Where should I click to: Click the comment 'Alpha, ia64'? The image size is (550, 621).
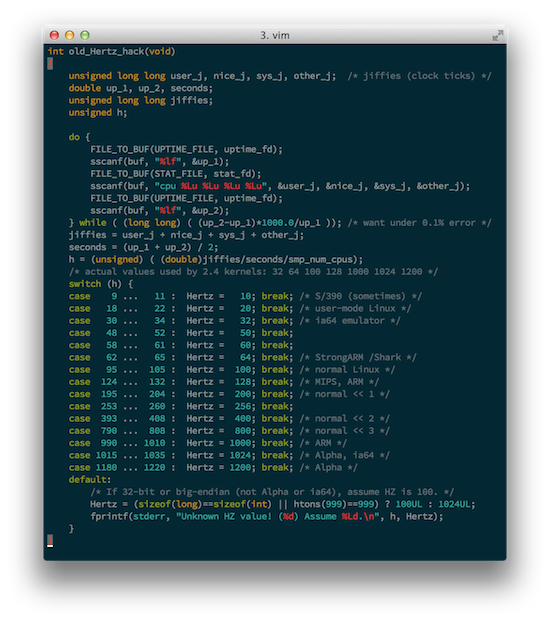344,456
